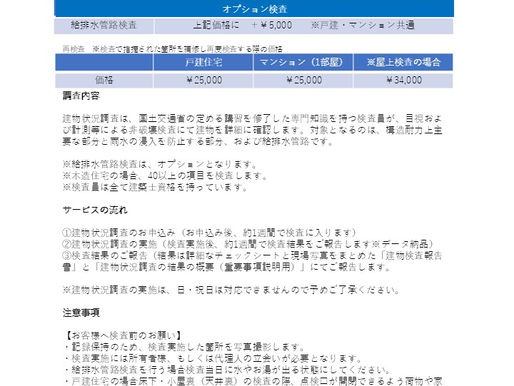Click the ※屋上検査の場合 column header
This screenshot has width=514, height=386.
pos(403,62)
